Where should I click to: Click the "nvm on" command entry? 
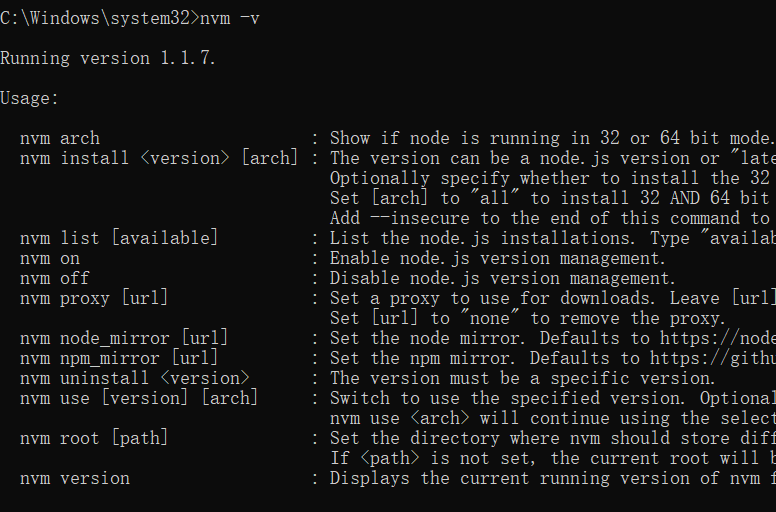[x=50, y=258]
